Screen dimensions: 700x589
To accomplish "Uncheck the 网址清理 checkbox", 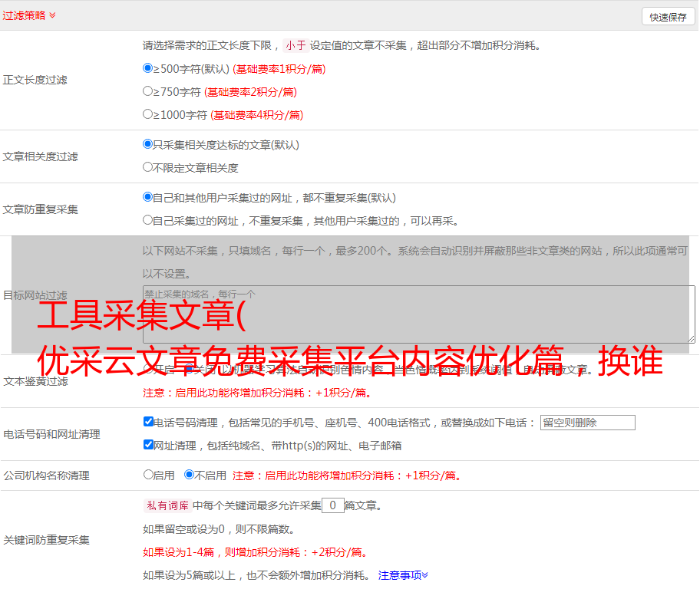I will [148, 445].
